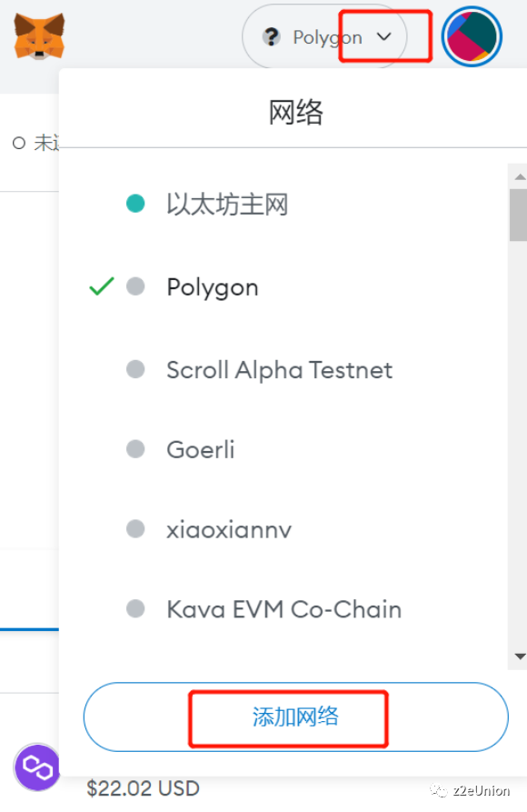527x812 pixels.
Task: Click the gray network dot beside Goerli
Action: (135, 448)
